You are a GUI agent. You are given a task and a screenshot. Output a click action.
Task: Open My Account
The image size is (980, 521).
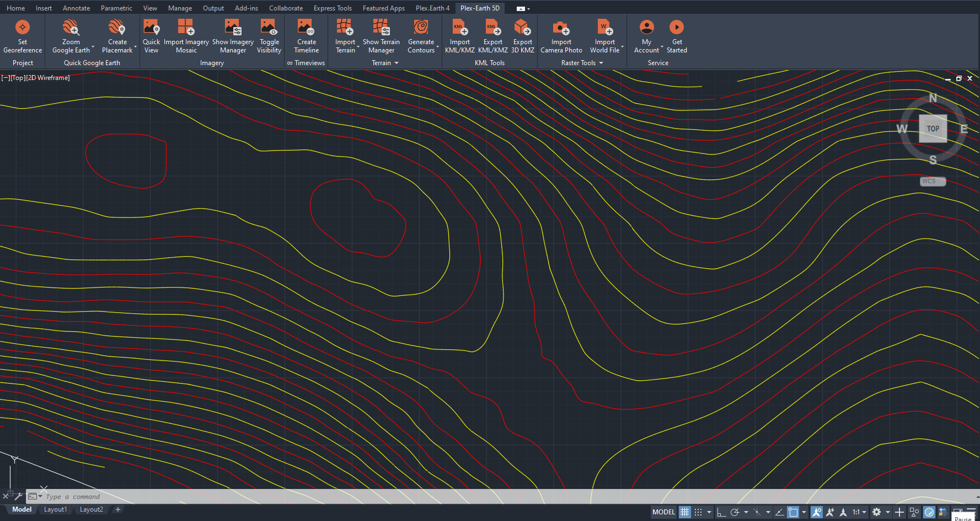646,36
